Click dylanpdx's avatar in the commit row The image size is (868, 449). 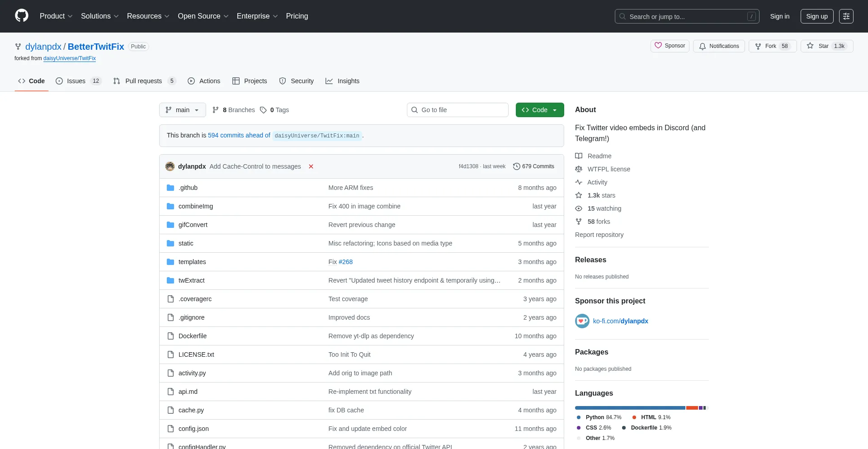click(x=170, y=166)
